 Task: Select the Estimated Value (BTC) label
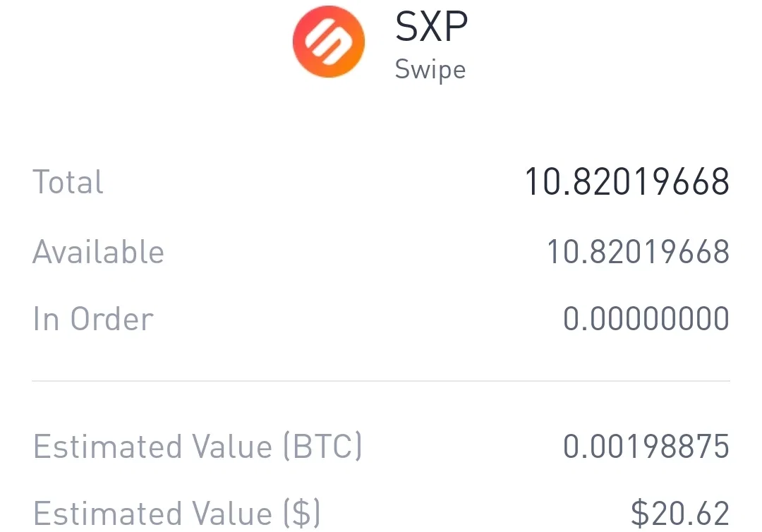click(198, 446)
